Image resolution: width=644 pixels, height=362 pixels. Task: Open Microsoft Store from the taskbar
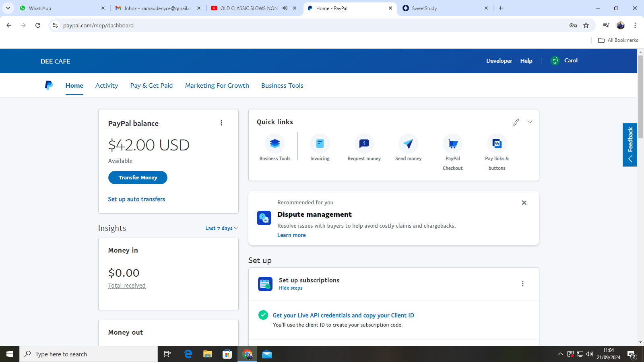(x=227, y=354)
